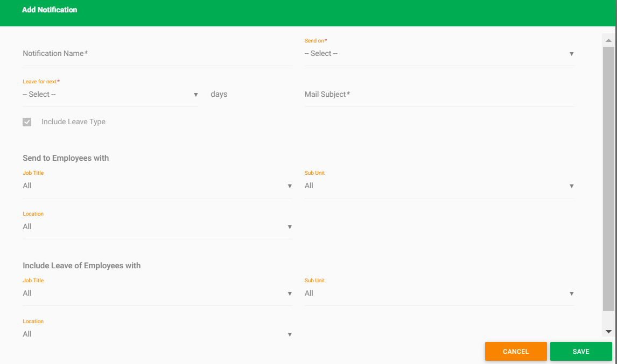Click the Mail Subject input field
This screenshot has width=617, height=364.
(439, 95)
